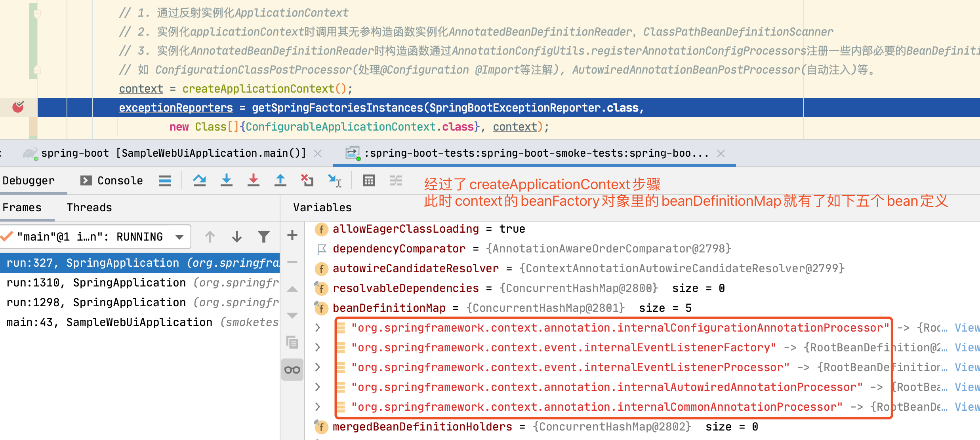
Task: Expand the internalEventListenerFactory map entry
Action: tap(318, 347)
